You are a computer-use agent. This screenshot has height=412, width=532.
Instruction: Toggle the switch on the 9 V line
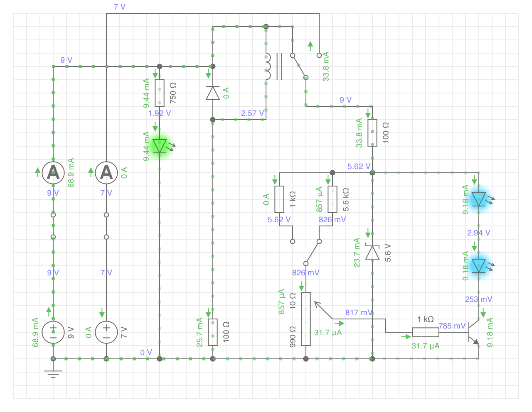(x=53, y=226)
